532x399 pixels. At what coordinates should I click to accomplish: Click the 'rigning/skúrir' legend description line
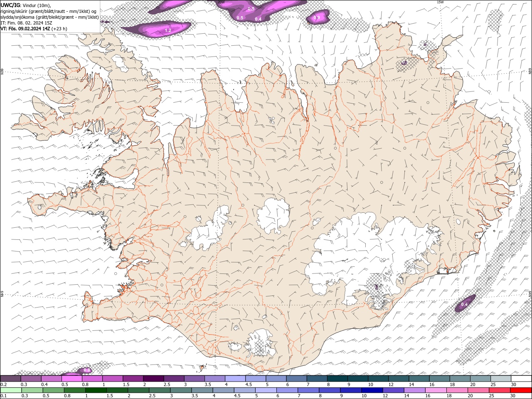[x=49, y=11]
